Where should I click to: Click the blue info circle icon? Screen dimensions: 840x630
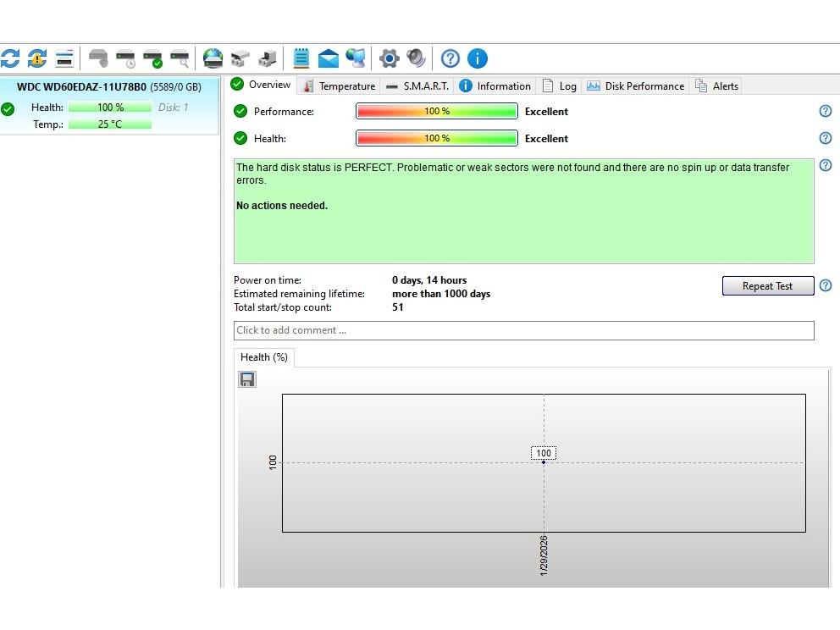click(x=478, y=58)
